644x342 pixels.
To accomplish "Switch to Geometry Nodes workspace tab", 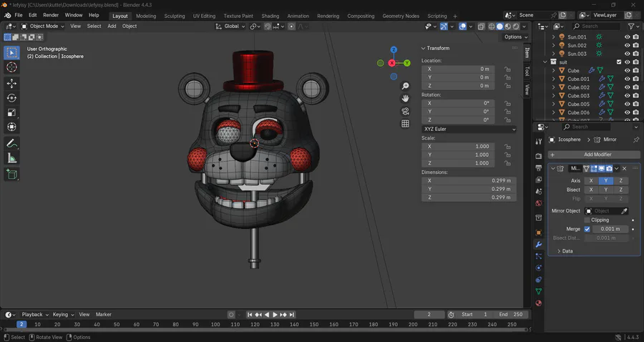I will coord(401,16).
